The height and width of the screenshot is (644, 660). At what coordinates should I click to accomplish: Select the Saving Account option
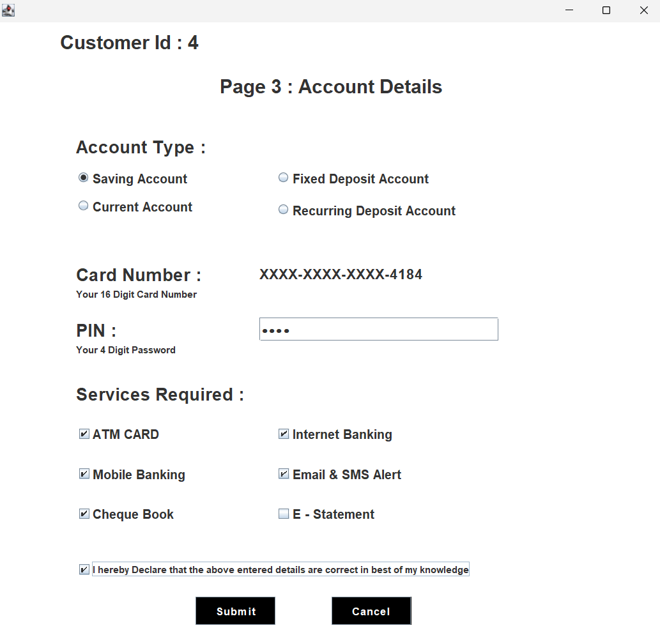[83, 178]
